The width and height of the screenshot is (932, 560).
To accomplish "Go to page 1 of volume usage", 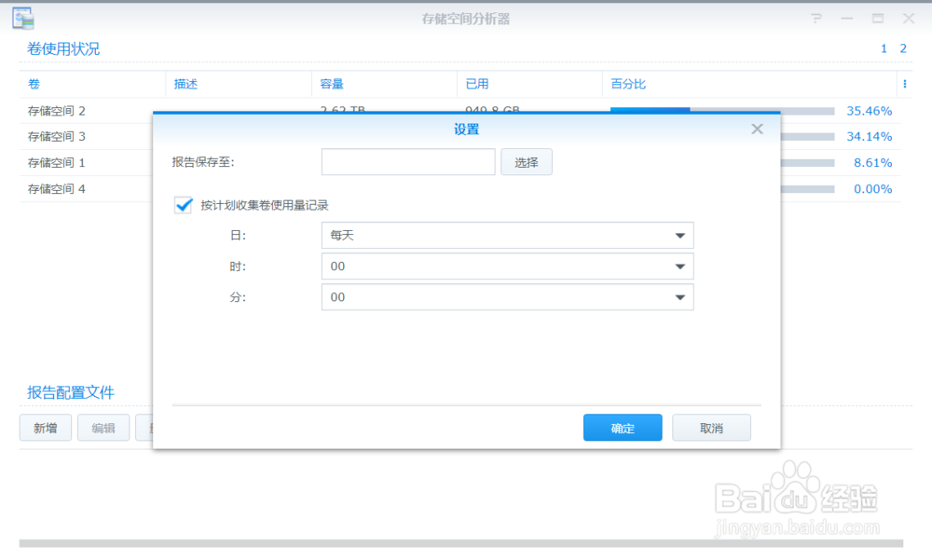I will tap(883, 48).
